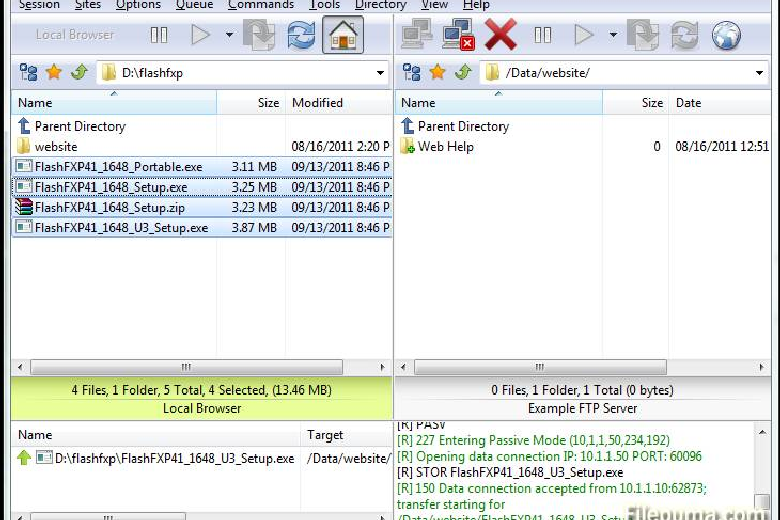Image resolution: width=780 pixels, height=520 pixels.
Task: Click log pane scrollbar up arrow
Action: [x=762, y=432]
